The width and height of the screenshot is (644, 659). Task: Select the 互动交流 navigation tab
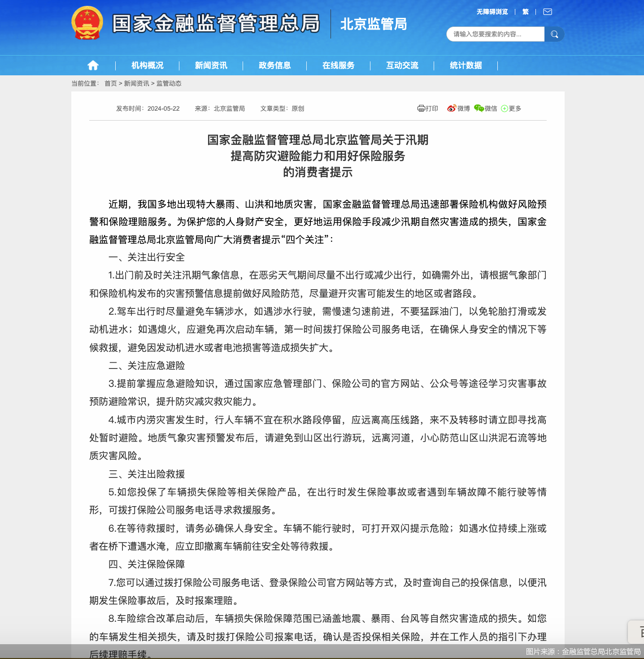(x=402, y=65)
